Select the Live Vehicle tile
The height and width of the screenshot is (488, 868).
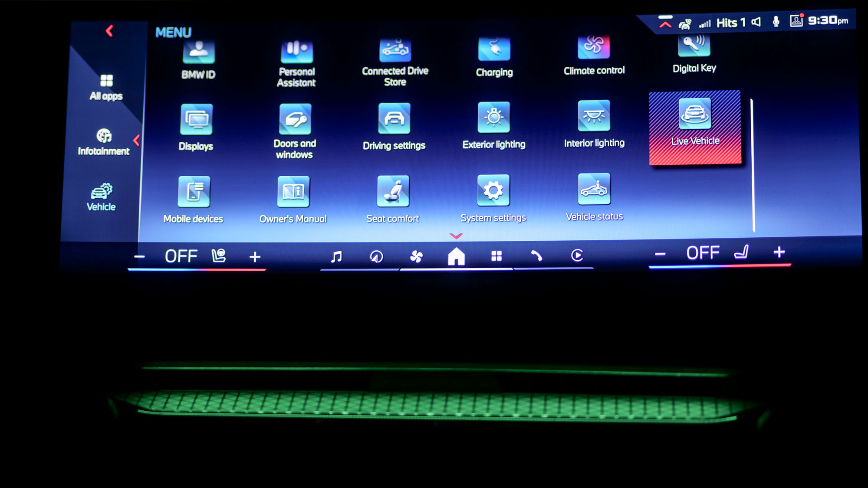695,128
